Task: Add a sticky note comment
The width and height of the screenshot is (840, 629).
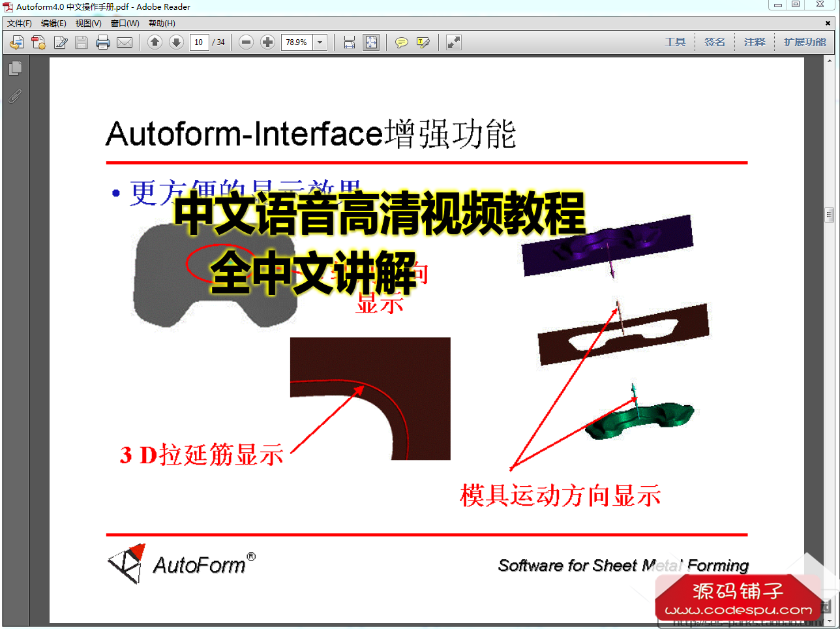Action: pos(402,42)
